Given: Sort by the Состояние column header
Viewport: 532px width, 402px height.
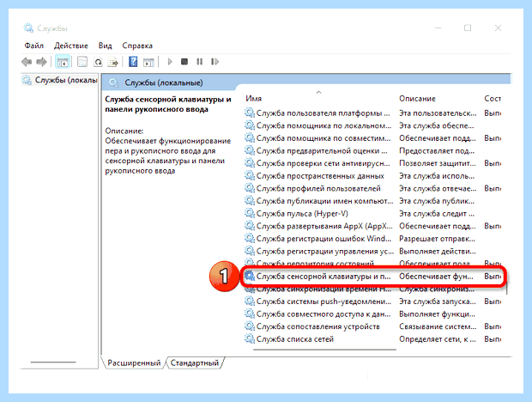Looking at the screenshot, I should [493, 99].
